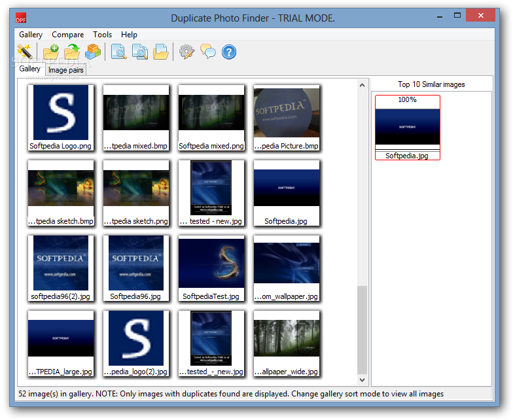
Task: Select the Softpedia96.jpg thumbnail
Action: tap(136, 268)
